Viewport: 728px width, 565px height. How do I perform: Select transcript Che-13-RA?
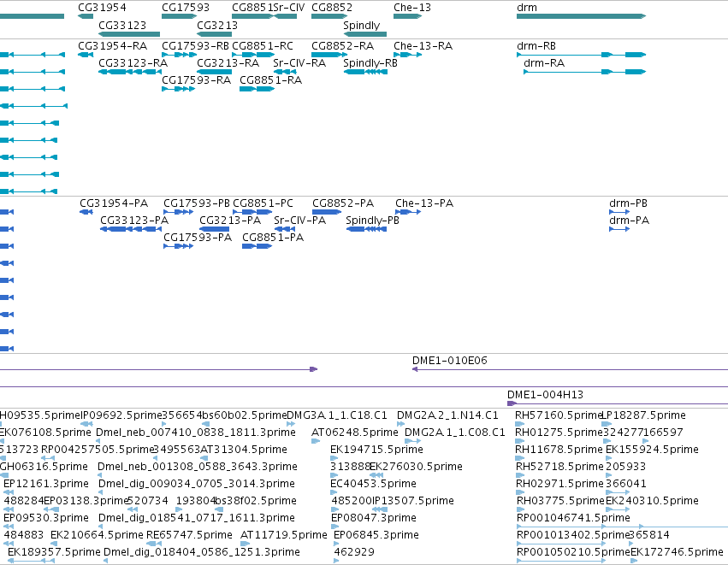coord(423,46)
